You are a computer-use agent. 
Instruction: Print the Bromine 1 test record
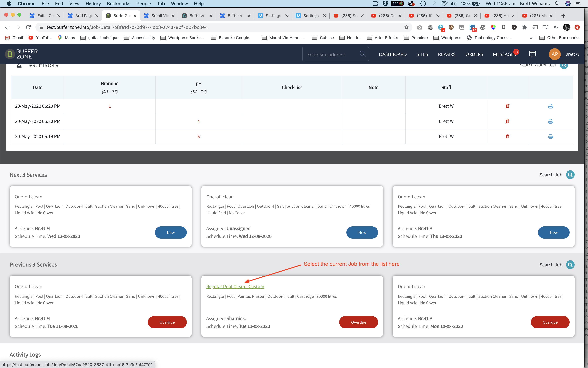[x=551, y=106]
